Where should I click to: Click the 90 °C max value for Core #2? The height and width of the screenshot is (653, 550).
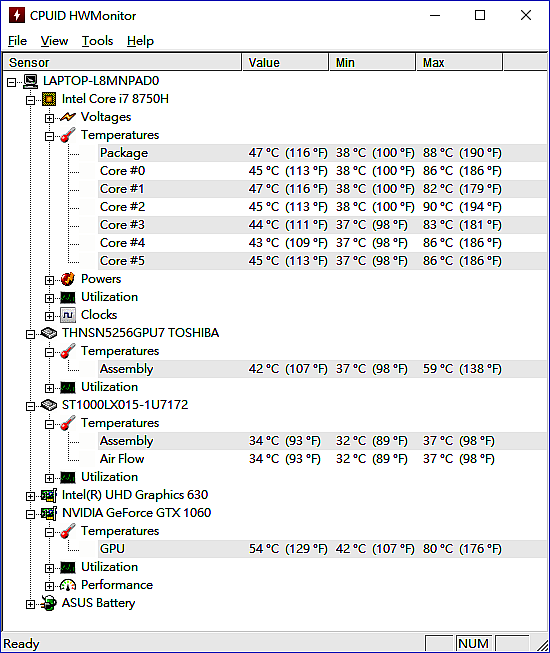tap(462, 207)
